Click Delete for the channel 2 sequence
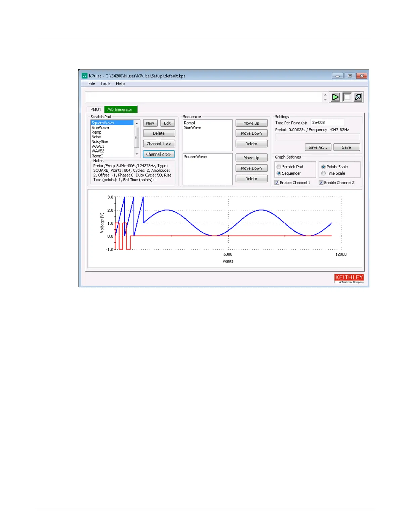This screenshot has width=411, height=532. pyautogui.click(x=252, y=179)
